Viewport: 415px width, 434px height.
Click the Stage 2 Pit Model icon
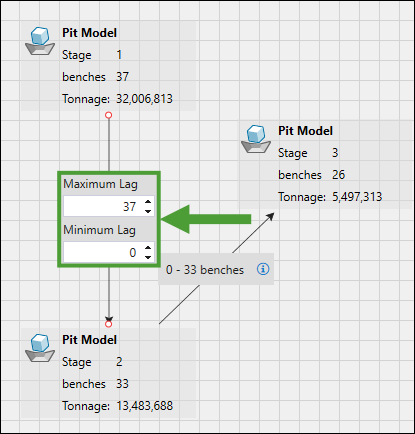pyautogui.click(x=40, y=348)
